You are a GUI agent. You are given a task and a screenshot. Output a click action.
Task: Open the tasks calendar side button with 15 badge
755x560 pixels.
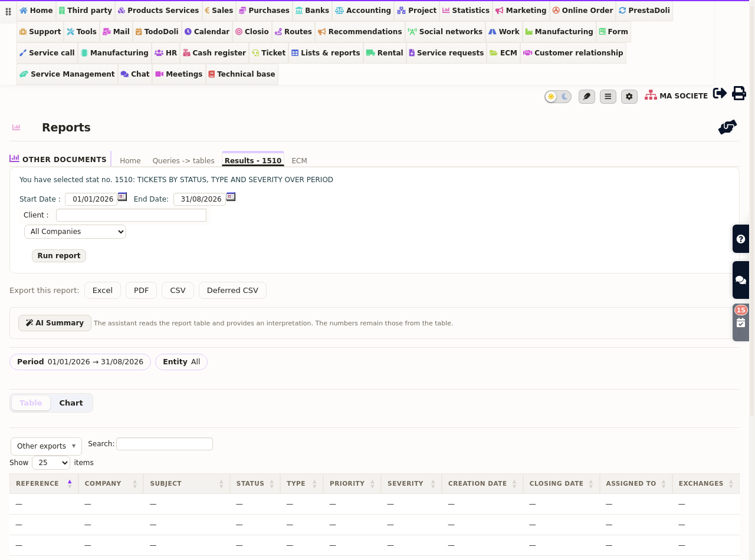tap(741, 322)
